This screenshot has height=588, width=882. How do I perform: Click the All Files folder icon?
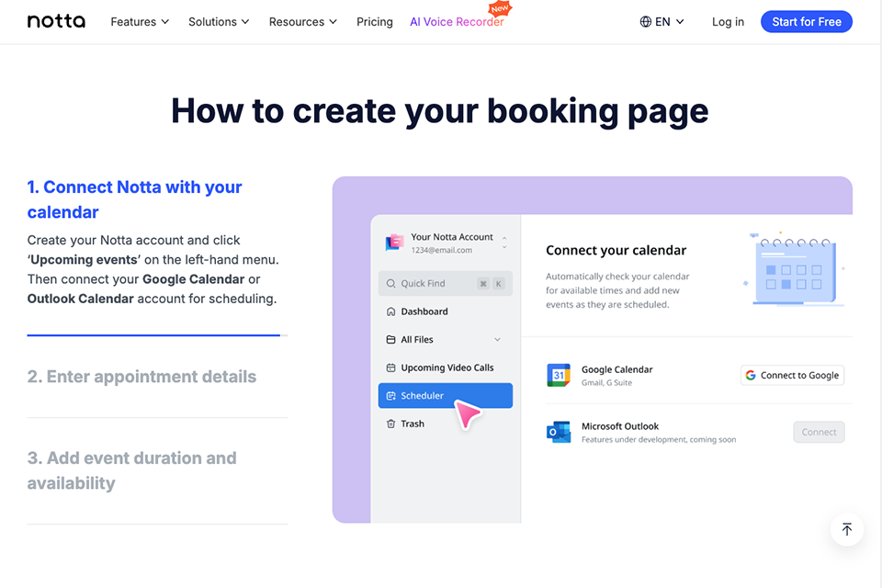click(391, 340)
